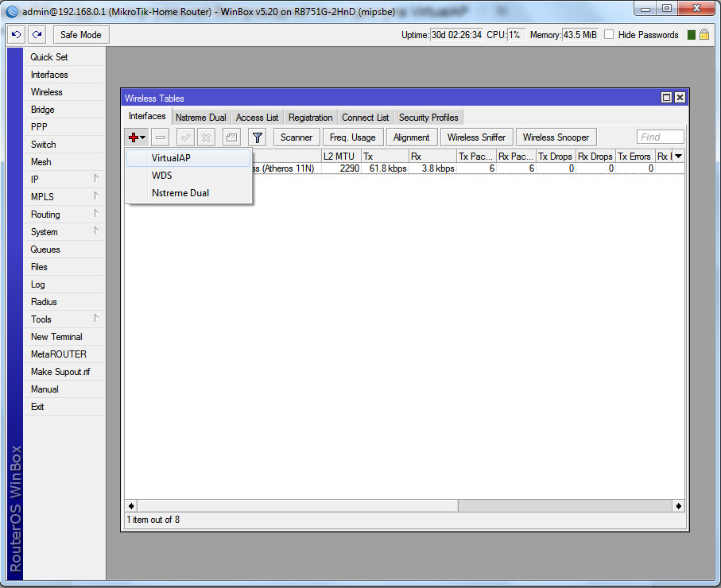Click the red plus add interface icon

pos(134,137)
